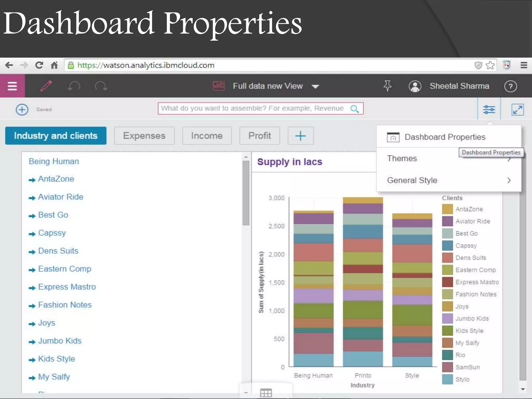Reload the browser page

pos(39,65)
